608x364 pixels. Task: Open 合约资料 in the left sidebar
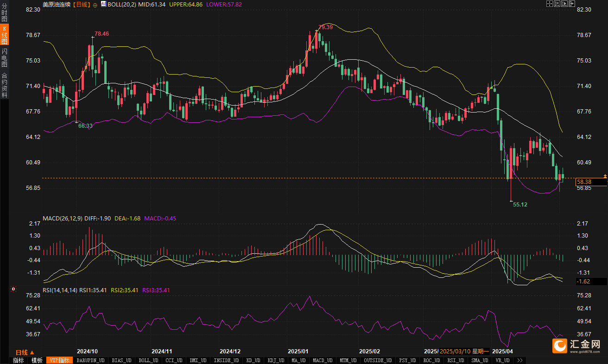pos(5,85)
